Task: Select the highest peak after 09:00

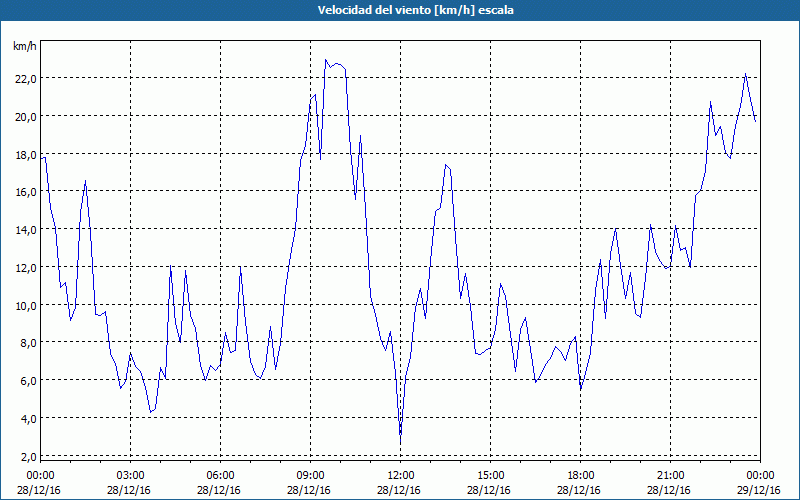Action: click(x=326, y=60)
